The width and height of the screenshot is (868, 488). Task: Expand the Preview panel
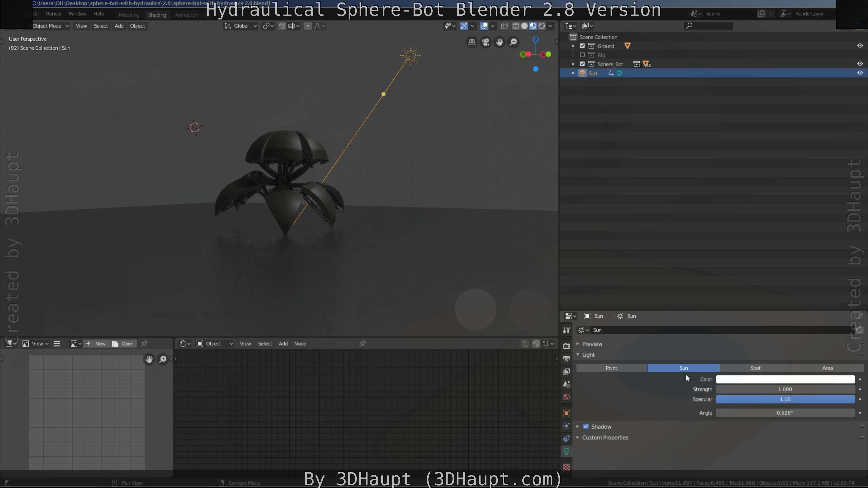[x=578, y=344]
